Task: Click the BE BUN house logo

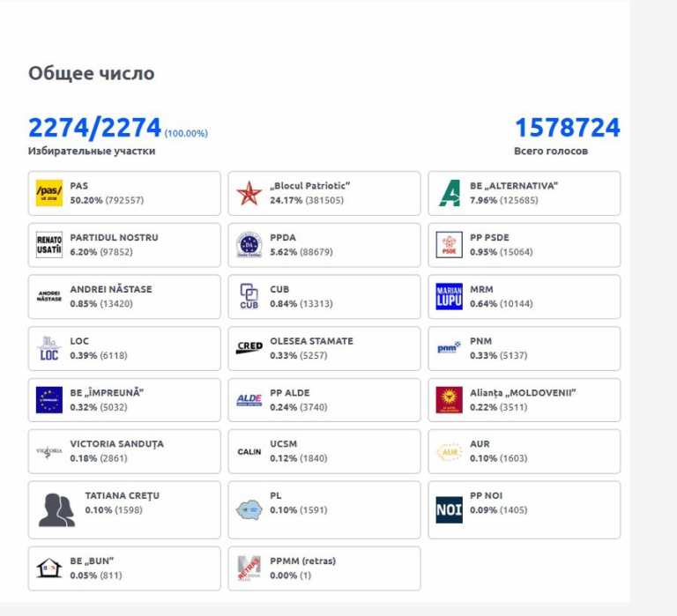Action: pyautogui.click(x=48, y=568)
